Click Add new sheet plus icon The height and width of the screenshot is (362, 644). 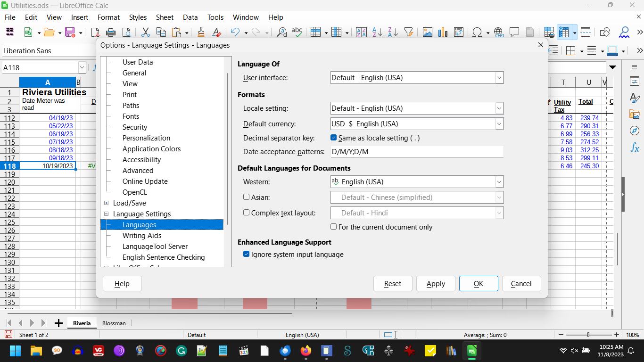pos(58,323)
